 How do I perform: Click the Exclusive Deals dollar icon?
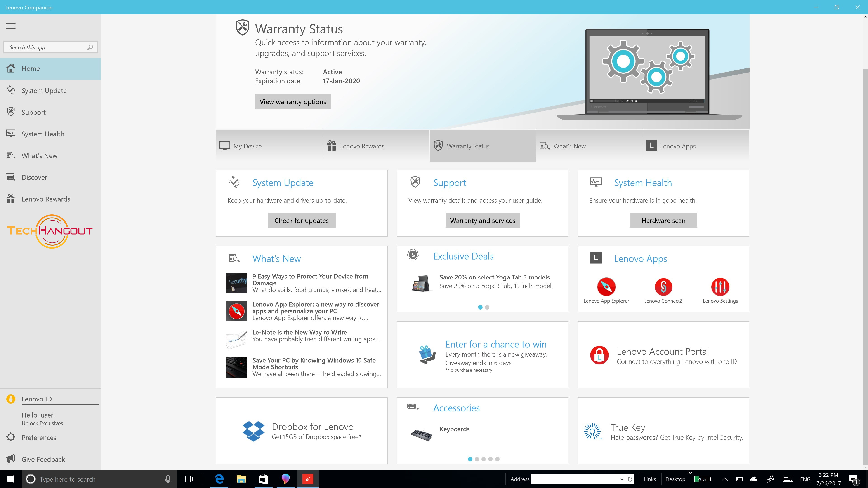tap(413, 255)
